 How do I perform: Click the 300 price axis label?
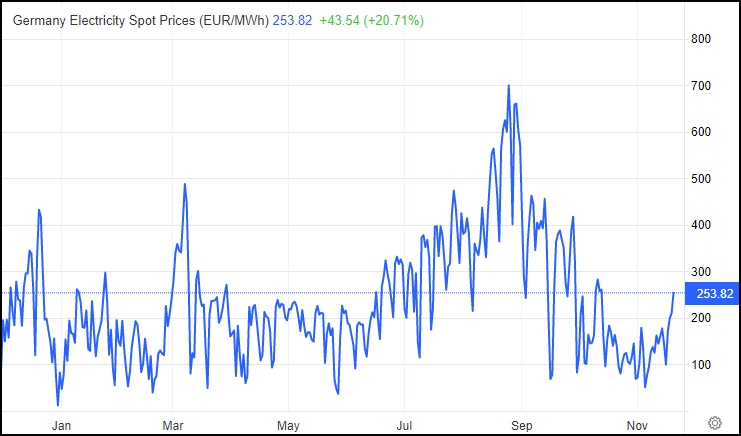701,272
